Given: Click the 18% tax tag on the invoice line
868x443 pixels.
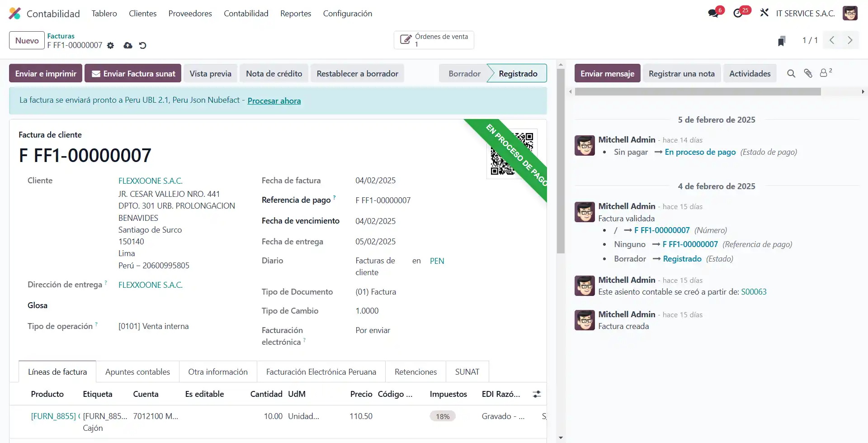Looking at the screenshot, I should [443, 416].
